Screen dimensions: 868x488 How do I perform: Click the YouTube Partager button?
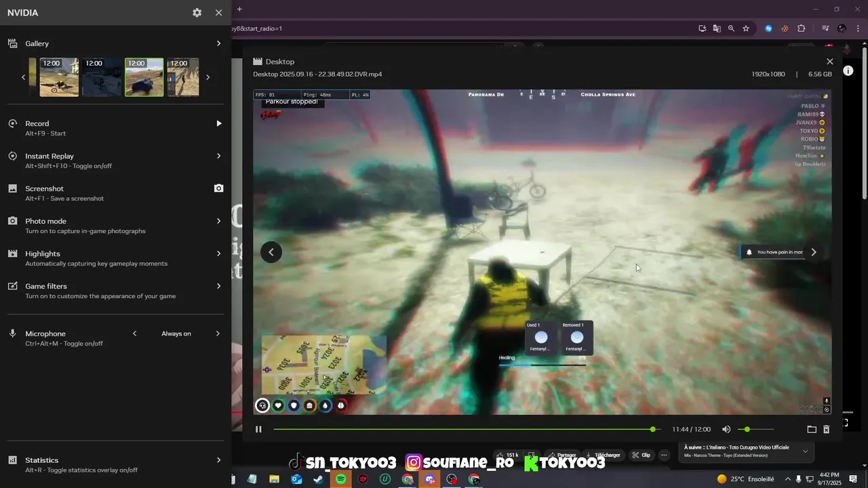point(562,455)
